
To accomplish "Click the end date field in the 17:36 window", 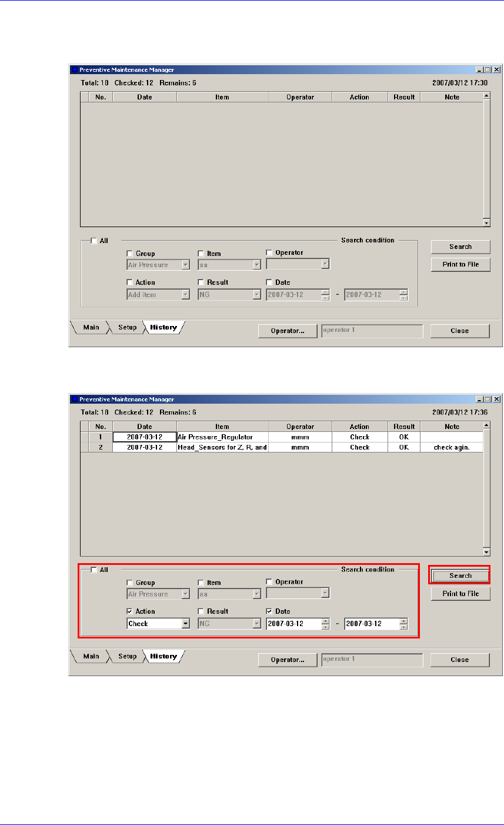I will (x=372, y=623).
